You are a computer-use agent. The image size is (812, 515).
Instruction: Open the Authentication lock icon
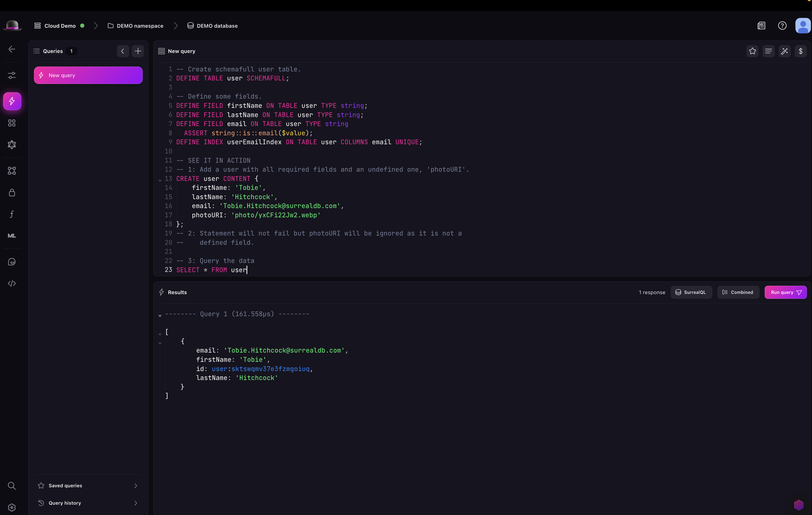point(12,193)
